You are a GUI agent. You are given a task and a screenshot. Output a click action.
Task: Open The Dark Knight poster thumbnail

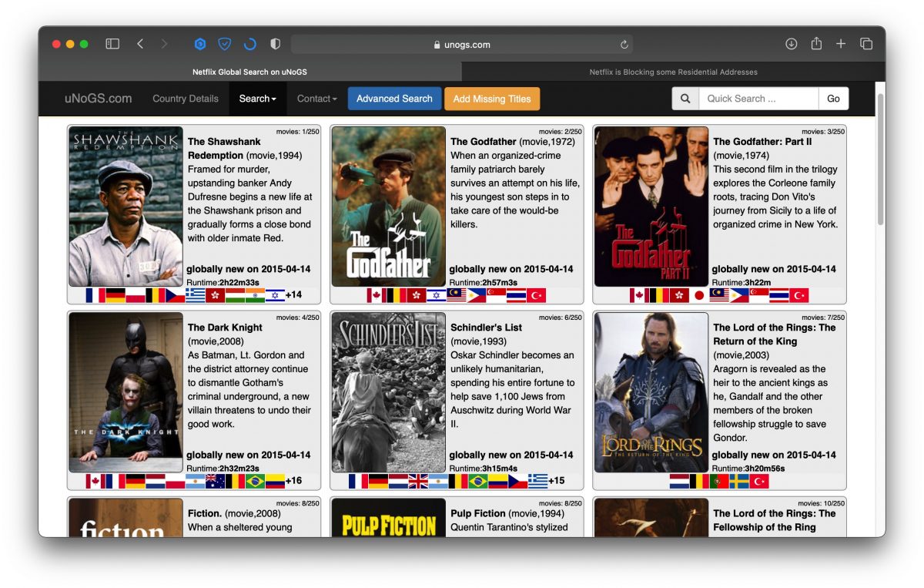click(x=126, y=392)
